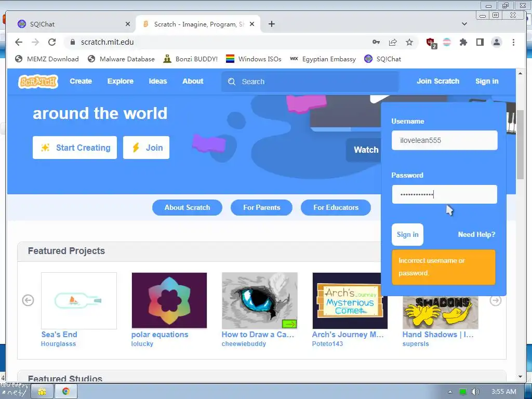Click the cheewiebuddy author link

(x=244, y=344)
